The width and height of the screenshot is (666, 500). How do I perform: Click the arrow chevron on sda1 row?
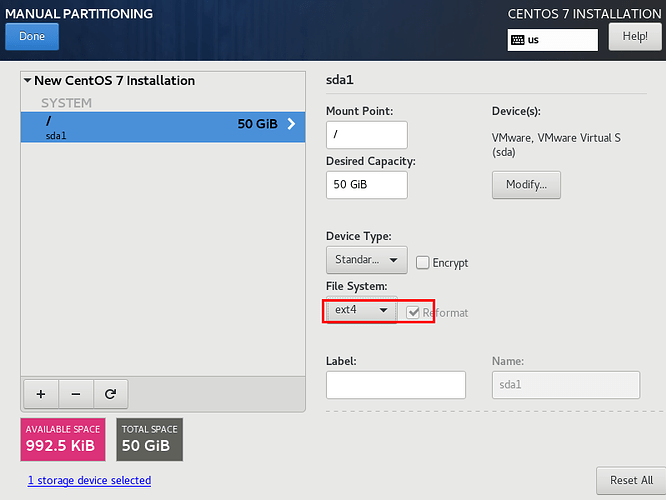[292, 125]
